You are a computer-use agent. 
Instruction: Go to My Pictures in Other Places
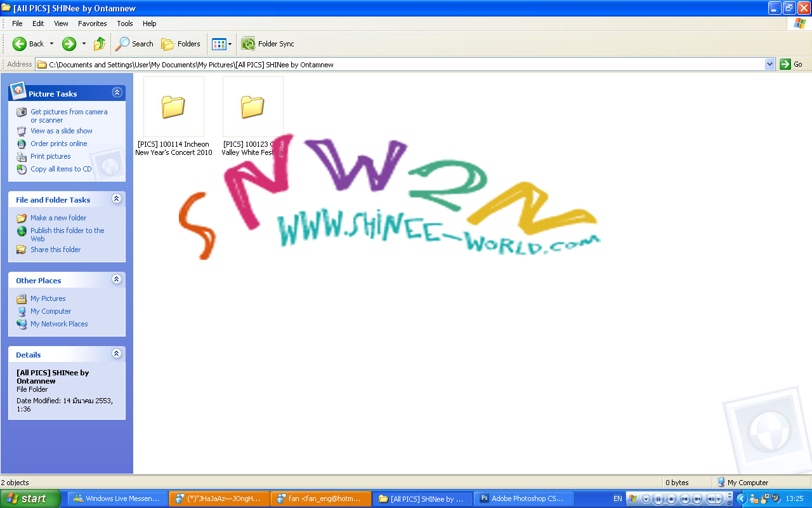48,298
